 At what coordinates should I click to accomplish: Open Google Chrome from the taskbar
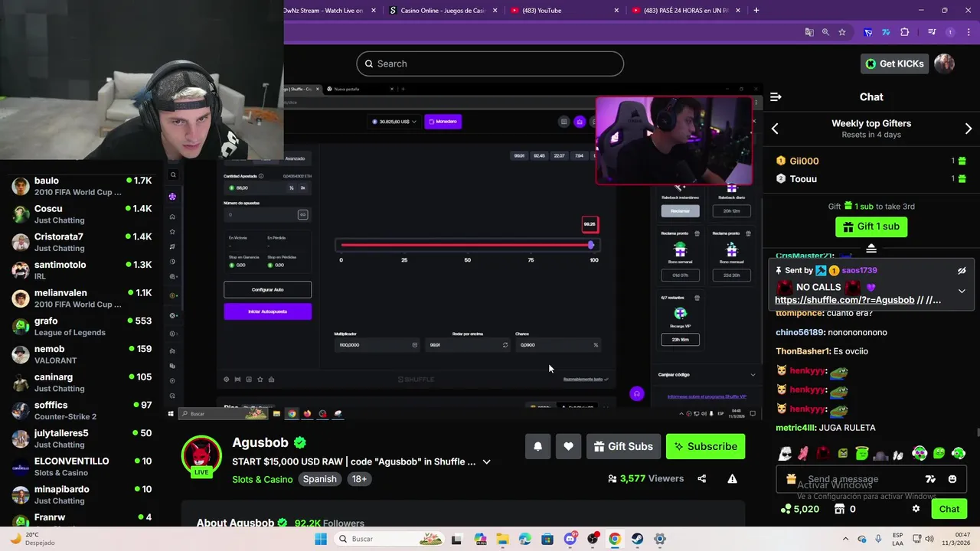(615, 539)
